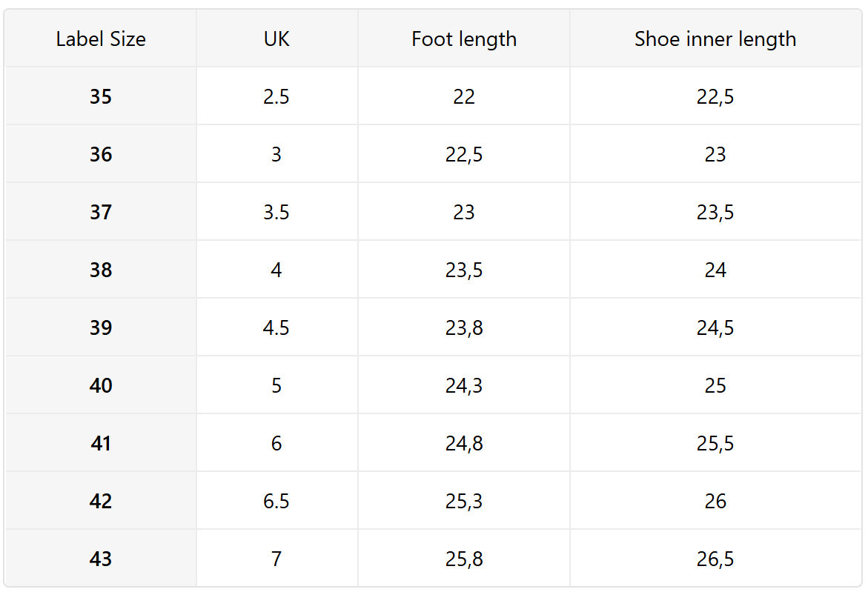The height and width of the screenshot is (592, 868).
Task: Select shoe inner length 26 cell
Action: point(715,501)
